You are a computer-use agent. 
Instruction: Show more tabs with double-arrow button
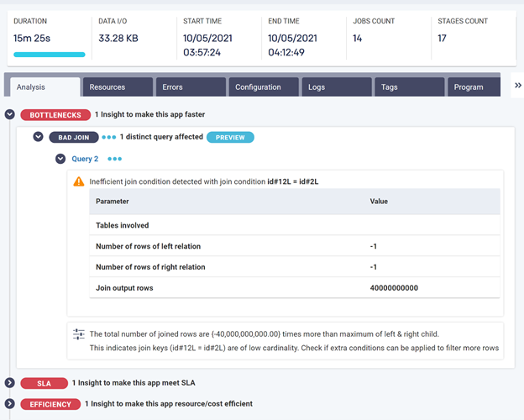[517, 86]
